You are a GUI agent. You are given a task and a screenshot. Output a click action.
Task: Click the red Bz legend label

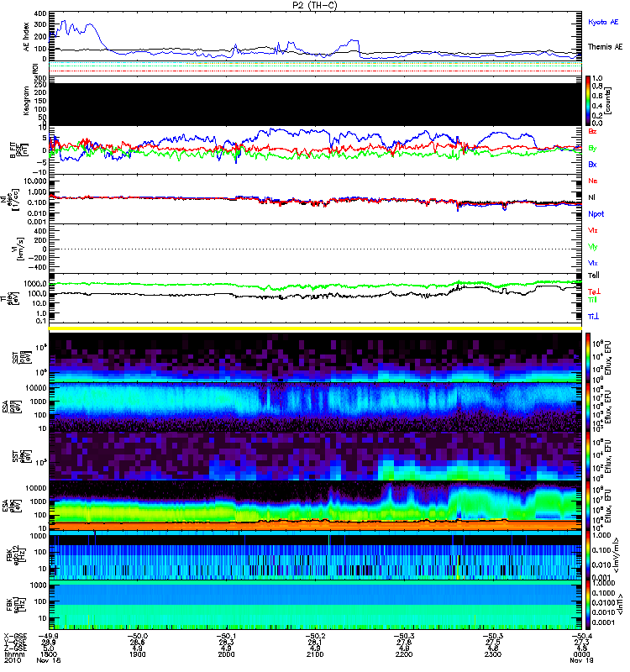pos(592,131)
